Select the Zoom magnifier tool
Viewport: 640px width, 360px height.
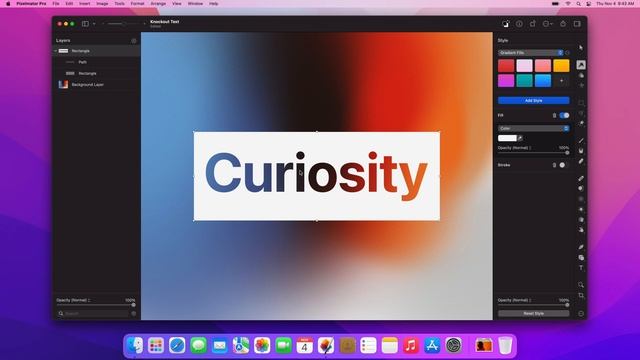point(581,284)
